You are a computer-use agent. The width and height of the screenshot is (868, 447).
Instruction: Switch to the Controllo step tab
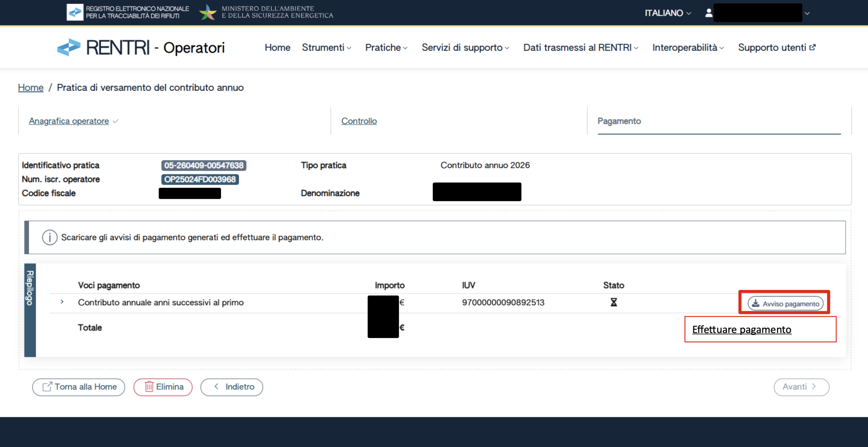point(359,121)
